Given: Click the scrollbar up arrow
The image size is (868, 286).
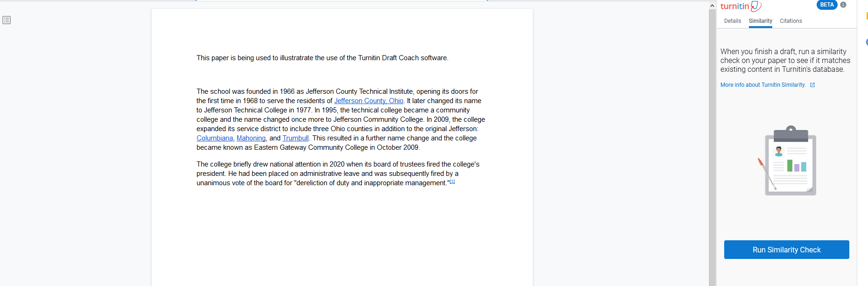Looking at the screenshot, I should pyautogui.click(x=712, y=6).
